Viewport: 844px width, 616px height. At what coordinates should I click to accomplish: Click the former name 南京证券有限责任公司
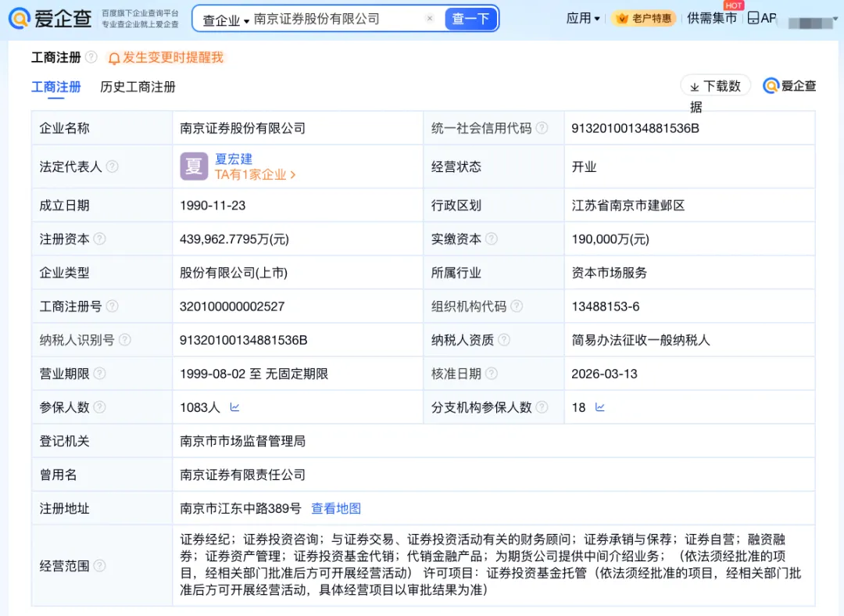click(243, 475)
